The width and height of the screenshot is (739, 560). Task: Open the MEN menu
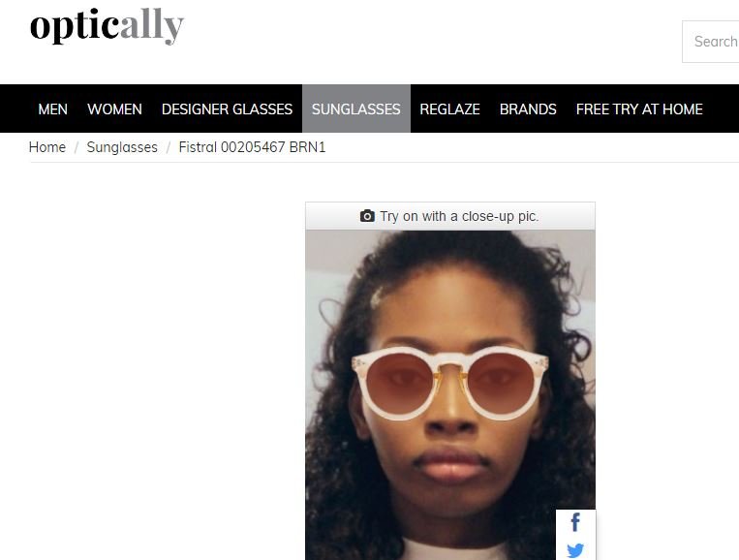52,109
